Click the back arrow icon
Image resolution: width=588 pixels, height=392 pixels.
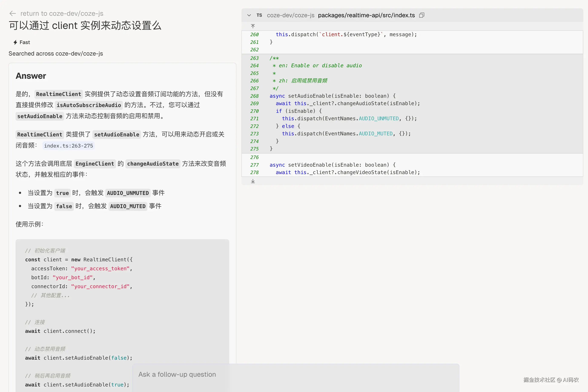tap(13, 13)
